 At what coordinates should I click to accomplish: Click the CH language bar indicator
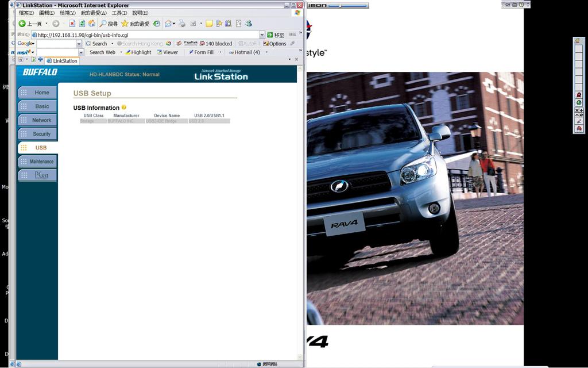tap(508, 5)
